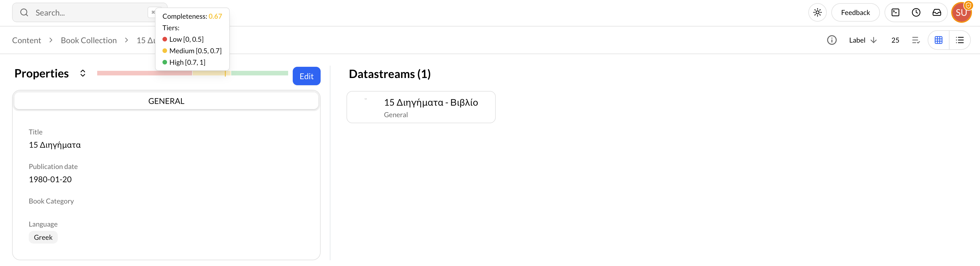980x266 pixels.
Task: View recent history via the clock icon
Action: pos(916,12)
